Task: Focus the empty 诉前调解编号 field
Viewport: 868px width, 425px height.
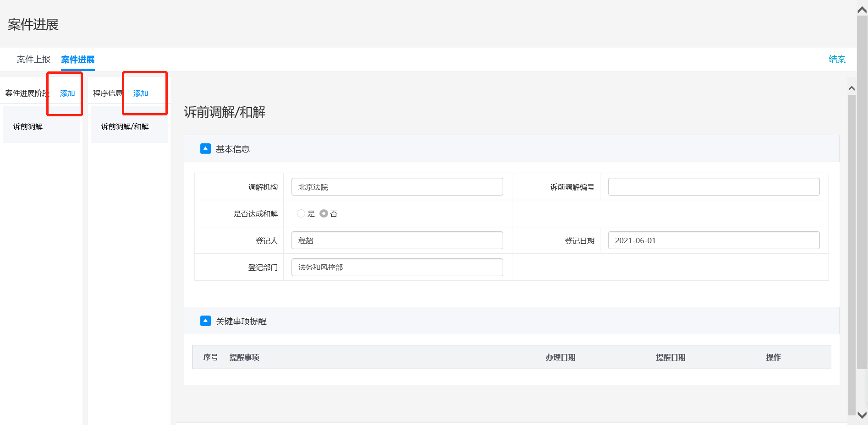Action: 713,187
